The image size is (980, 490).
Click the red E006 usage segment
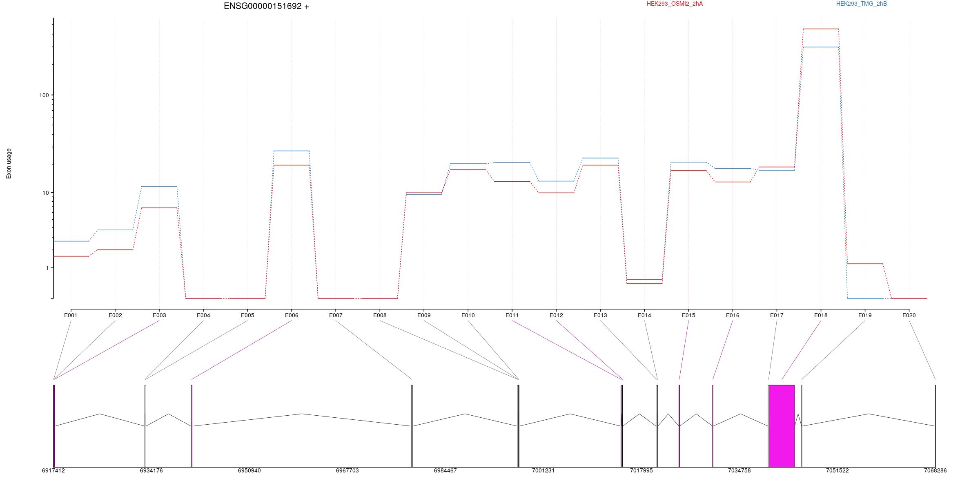pyautogui.click(x=292, y=165)
